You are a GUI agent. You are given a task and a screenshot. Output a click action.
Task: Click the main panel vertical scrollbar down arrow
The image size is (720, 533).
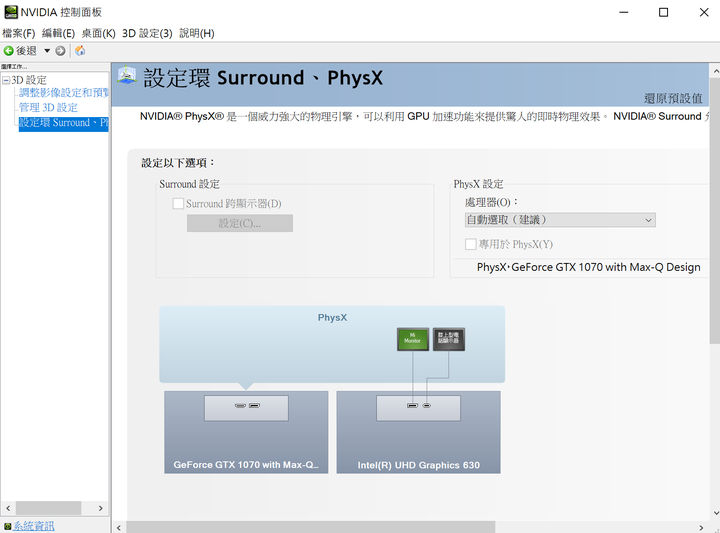coord(715,513)
